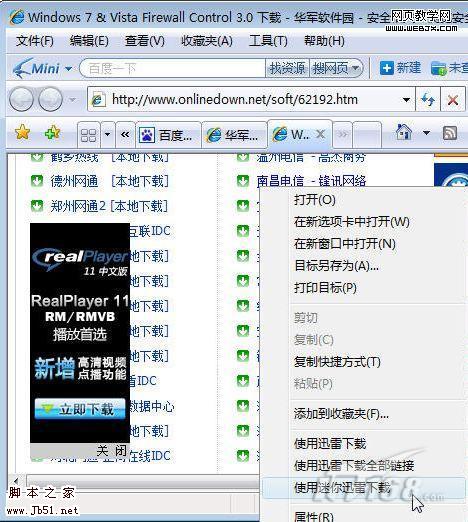
Task: Switch to the 华军 tab
Action: (234, 135)
